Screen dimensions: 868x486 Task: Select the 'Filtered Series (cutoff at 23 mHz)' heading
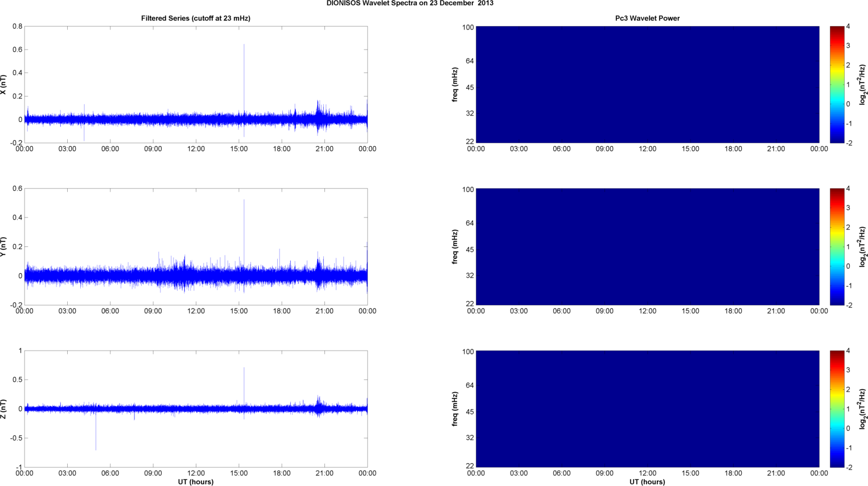point(196,18)
